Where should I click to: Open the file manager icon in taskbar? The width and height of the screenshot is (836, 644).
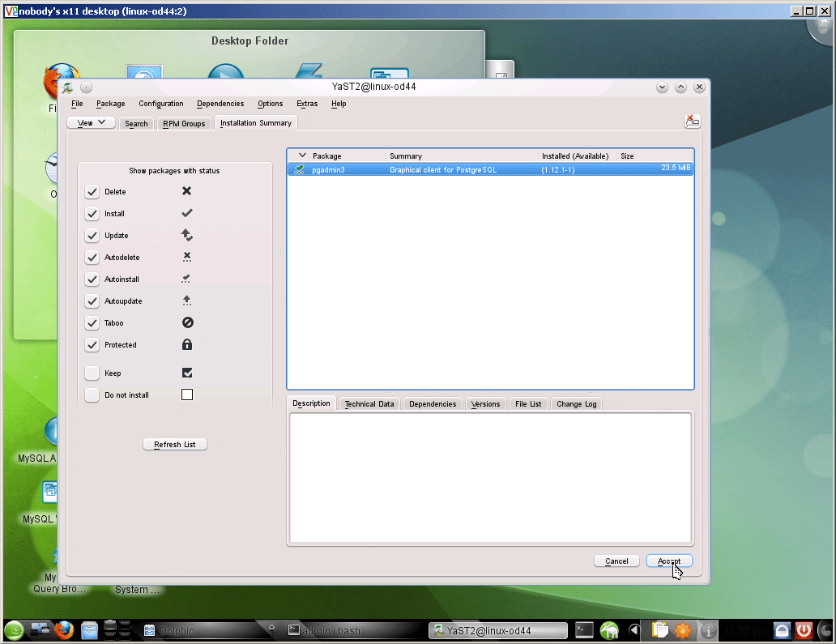(90, 631)
